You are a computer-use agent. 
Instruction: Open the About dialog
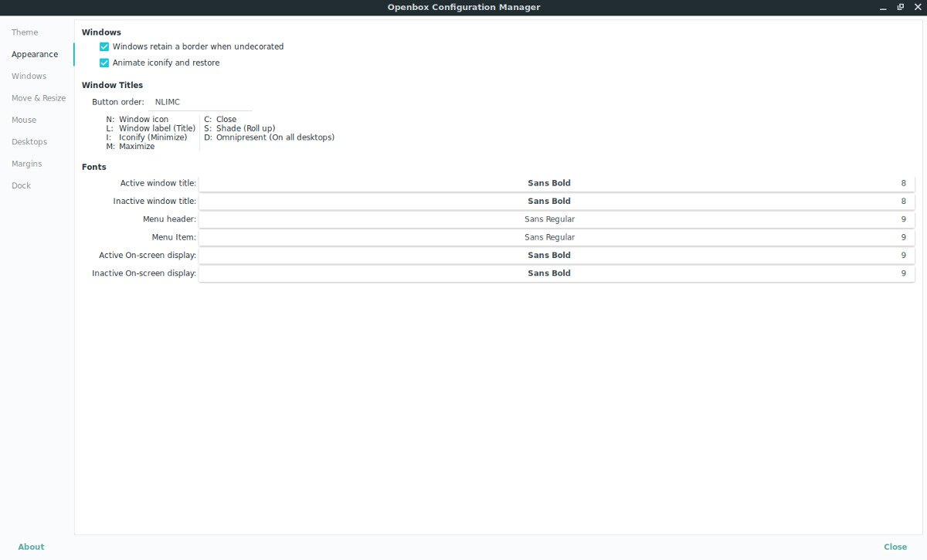31,547
